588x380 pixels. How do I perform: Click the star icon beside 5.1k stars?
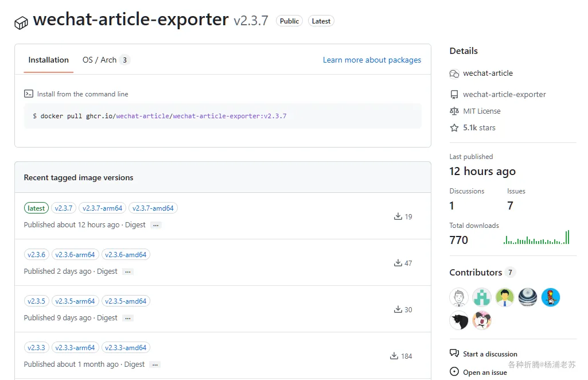coord(454,128)
